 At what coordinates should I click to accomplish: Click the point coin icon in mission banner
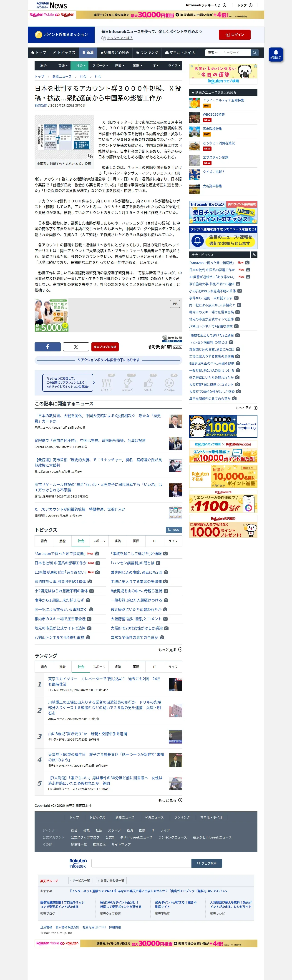38,35
